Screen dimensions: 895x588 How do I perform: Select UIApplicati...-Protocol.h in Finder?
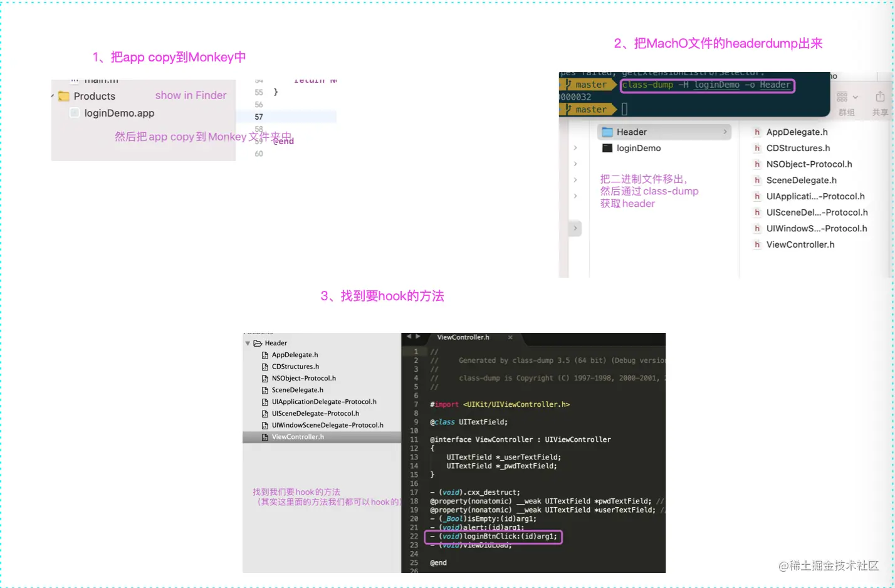tap(809, 196)
